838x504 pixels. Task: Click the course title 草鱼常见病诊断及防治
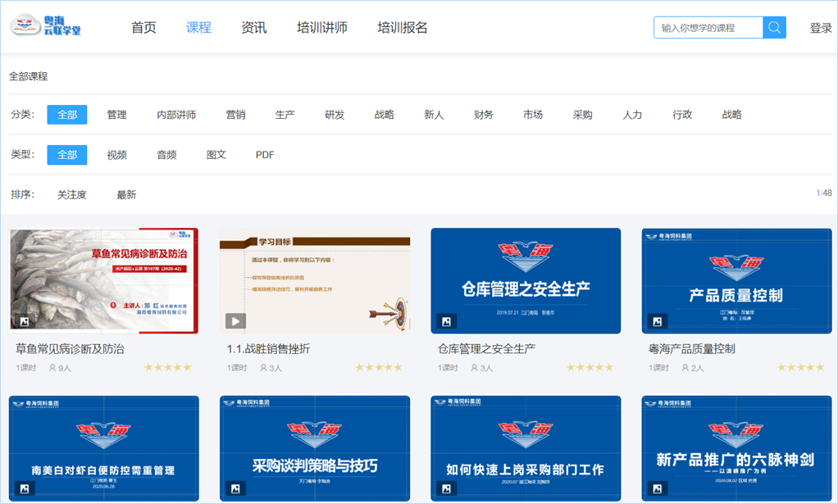(70, 349)
